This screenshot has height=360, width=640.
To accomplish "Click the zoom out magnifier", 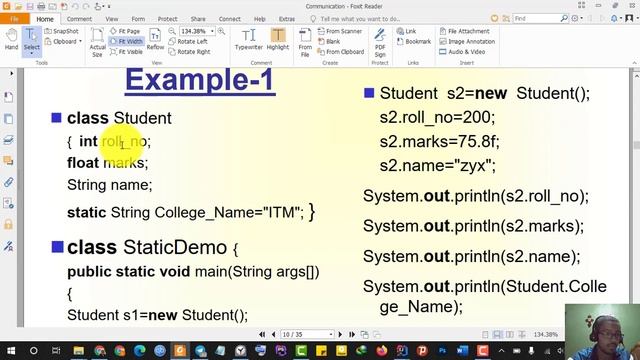I will point(172,31).
